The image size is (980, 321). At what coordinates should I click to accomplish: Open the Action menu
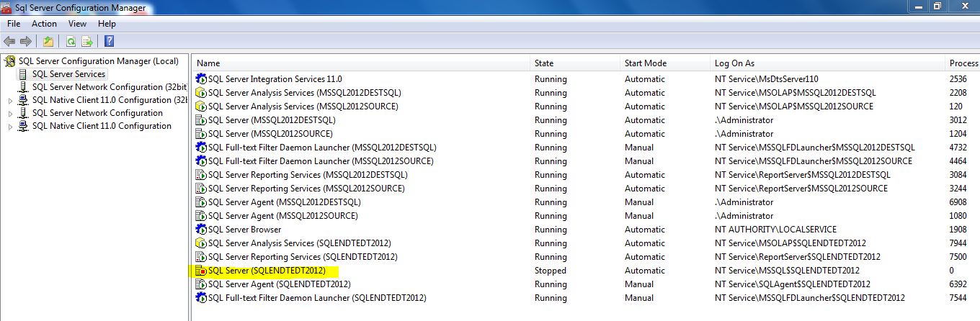[44, 24]
